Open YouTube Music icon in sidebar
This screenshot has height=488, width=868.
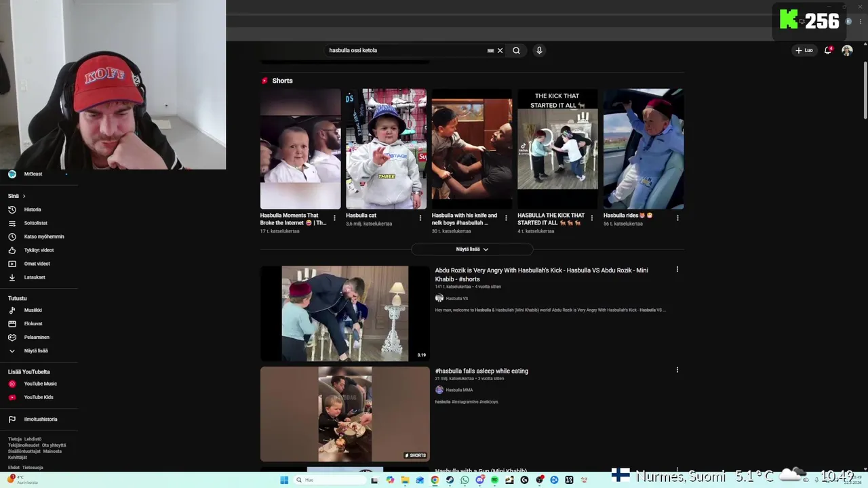coord(12,384)
